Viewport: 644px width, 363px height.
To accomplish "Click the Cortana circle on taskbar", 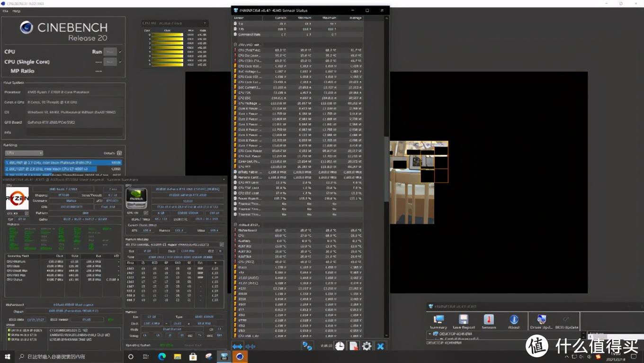I will point(131,356).
